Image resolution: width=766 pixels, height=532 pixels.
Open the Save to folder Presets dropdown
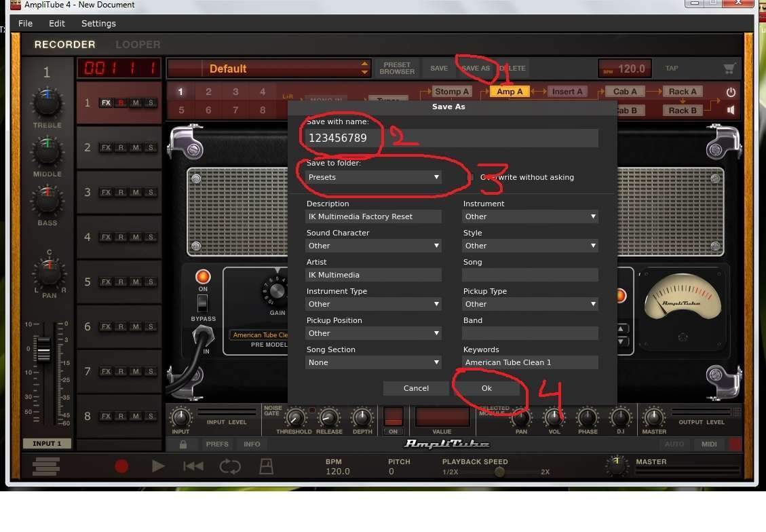[x=373, y=177]
